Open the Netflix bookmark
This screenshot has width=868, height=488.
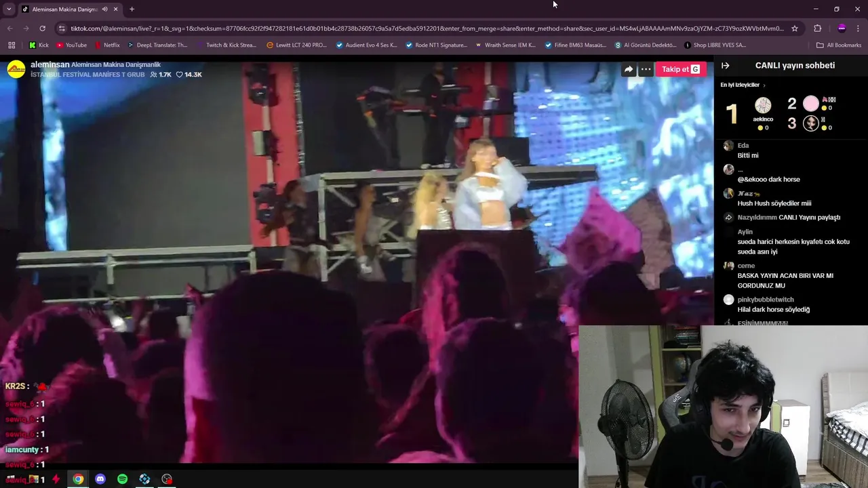(107, 45)
